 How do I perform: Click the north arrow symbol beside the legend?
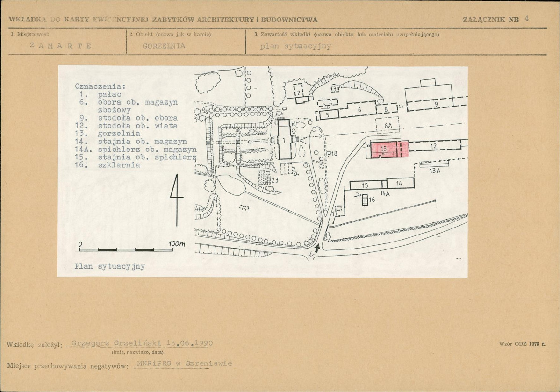click(177, 200)
